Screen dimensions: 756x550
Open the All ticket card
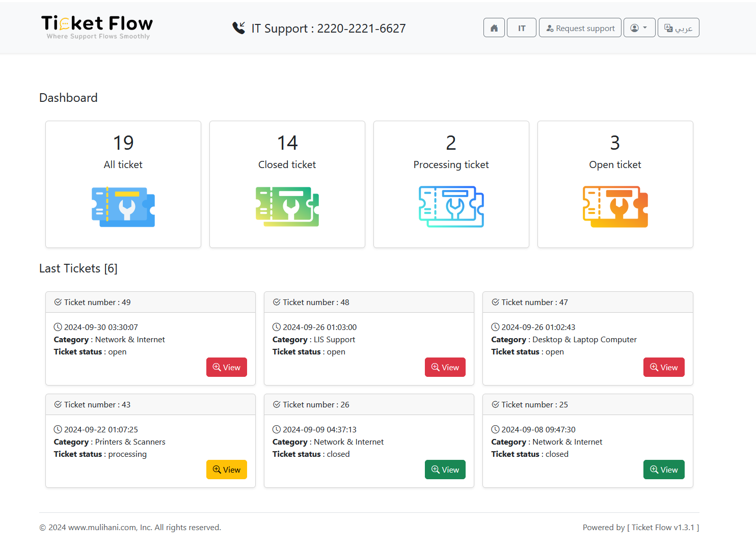coord(123,184)
